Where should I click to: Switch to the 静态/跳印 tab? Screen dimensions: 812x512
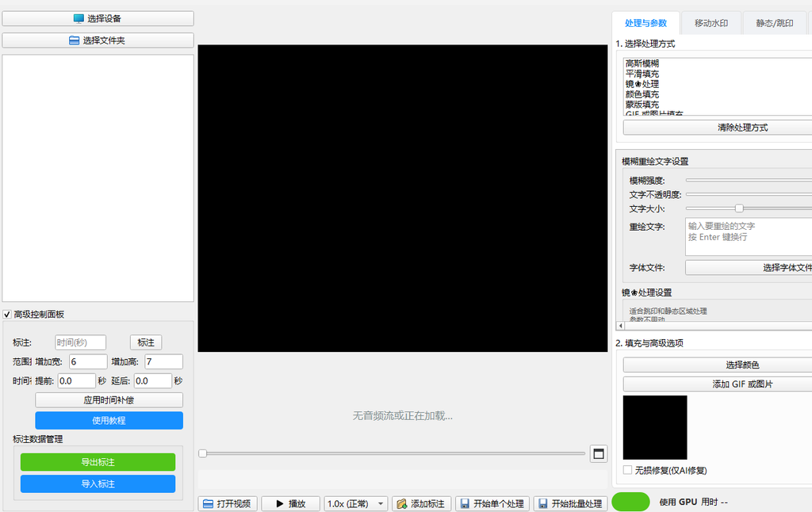pos(774,23)
